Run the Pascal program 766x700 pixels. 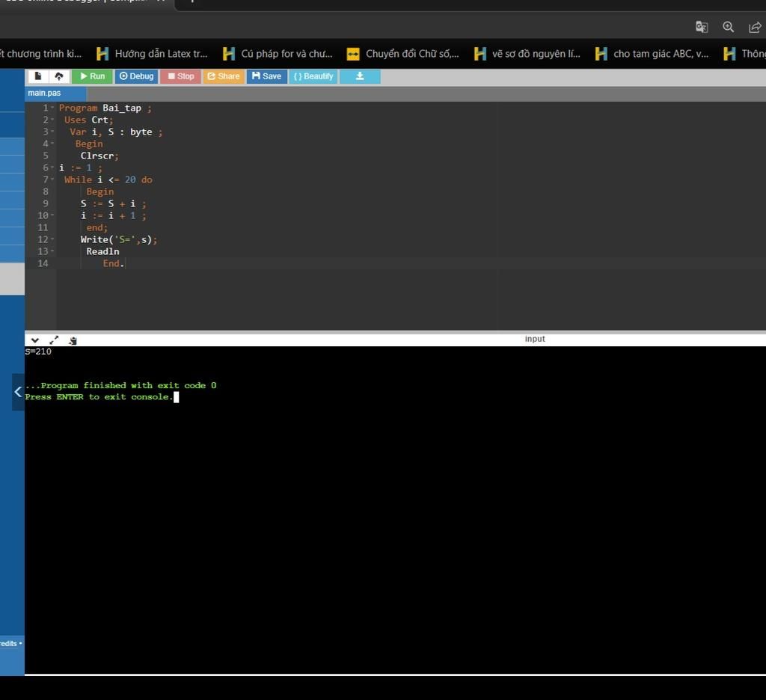point(92,76)
